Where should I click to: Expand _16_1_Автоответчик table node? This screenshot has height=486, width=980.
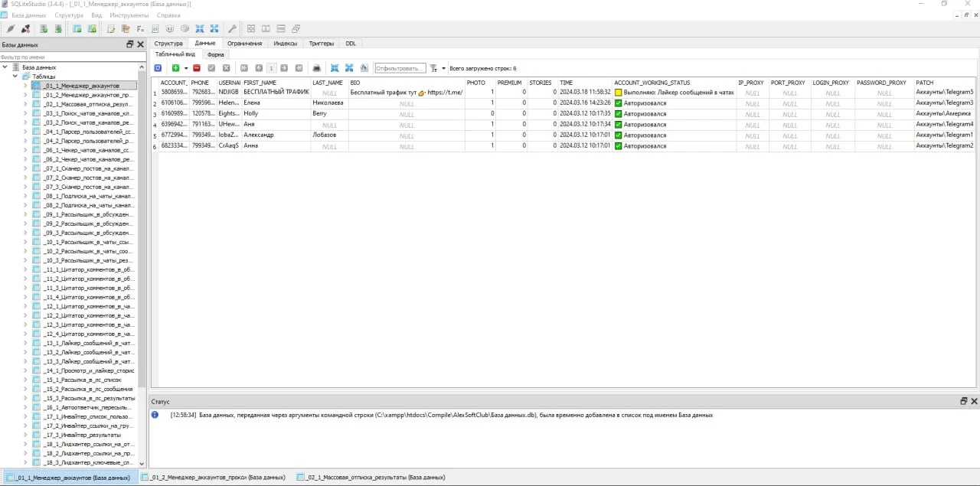point(25,407)
